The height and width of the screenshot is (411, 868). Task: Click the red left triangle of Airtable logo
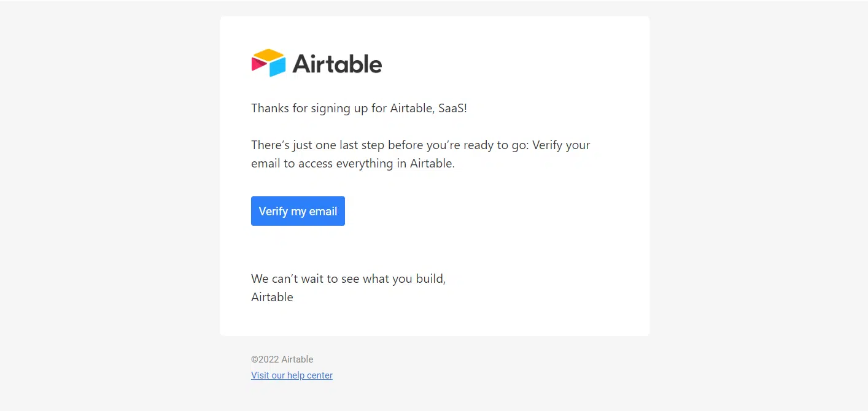click(258, 65)
